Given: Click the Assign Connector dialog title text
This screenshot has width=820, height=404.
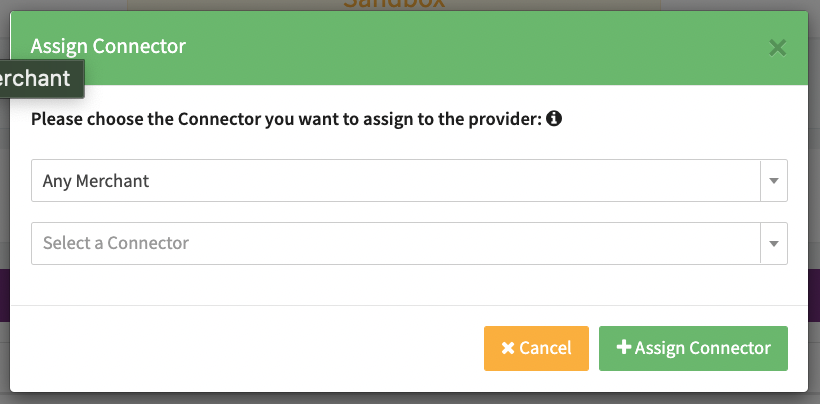Looking at the screenshot, I should (108, 46).
